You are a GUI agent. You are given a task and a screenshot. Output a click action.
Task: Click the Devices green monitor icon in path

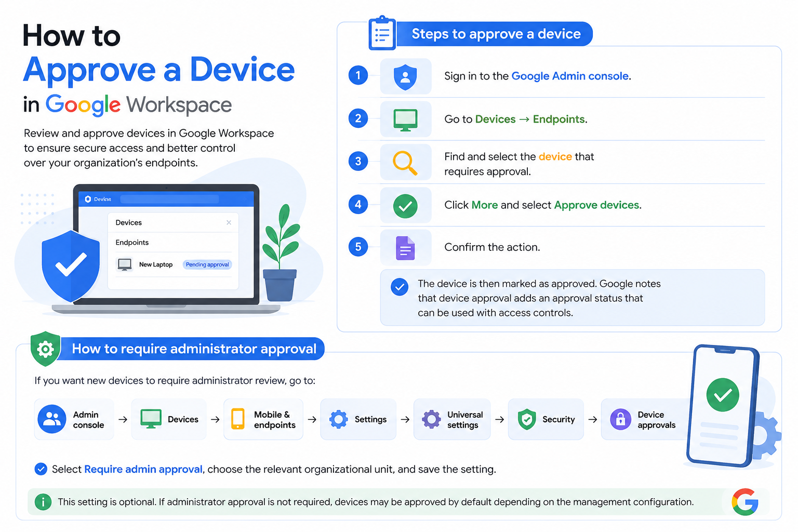point(151,419)
